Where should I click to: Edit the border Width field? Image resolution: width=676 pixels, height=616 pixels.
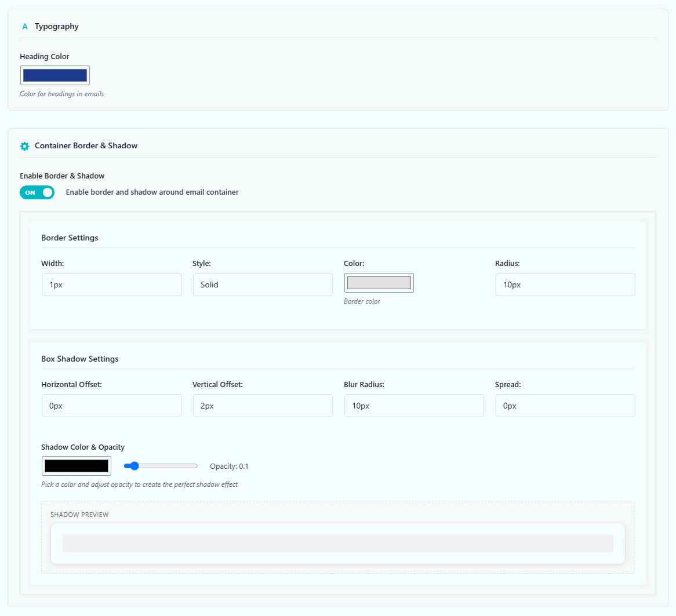pos(111,285)
